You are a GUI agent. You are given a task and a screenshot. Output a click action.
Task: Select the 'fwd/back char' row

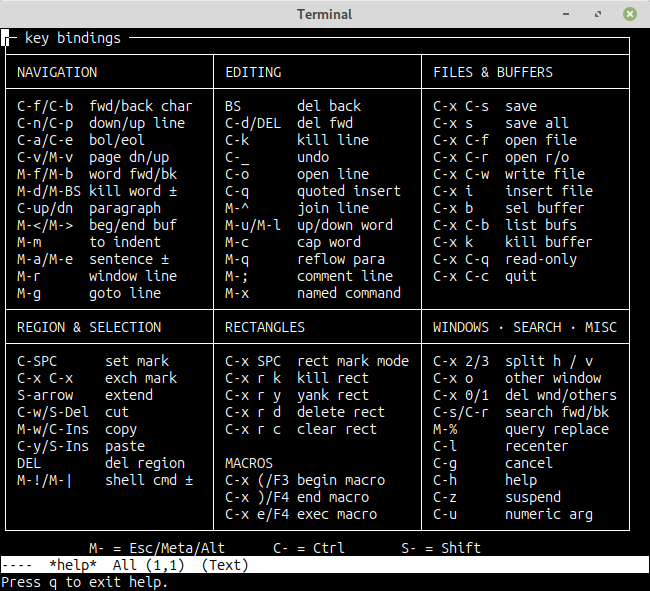(104, 106)
